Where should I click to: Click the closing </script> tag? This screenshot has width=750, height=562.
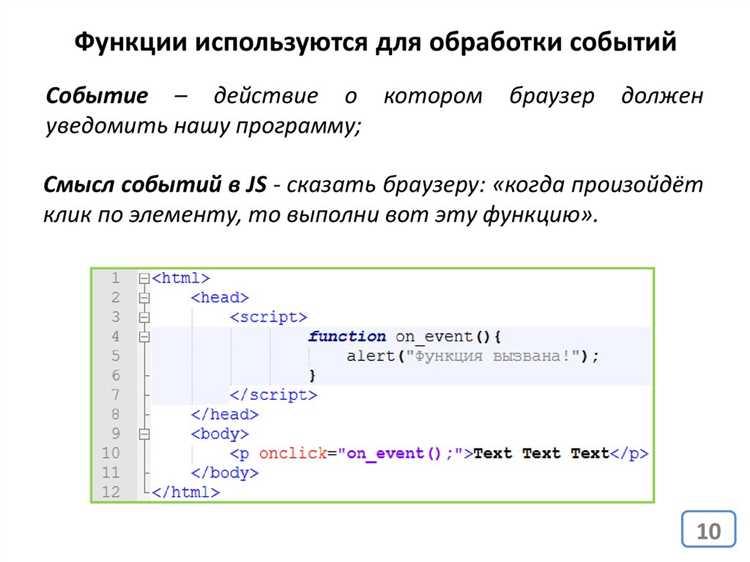[273, 395]
